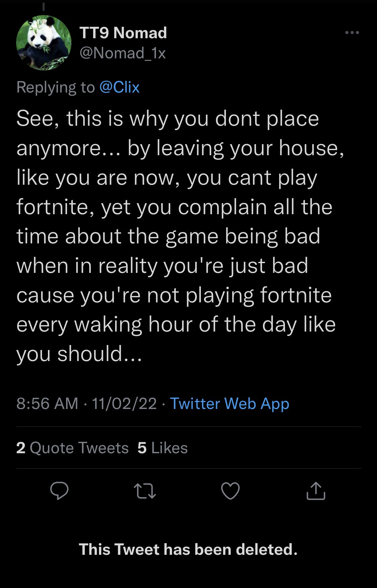377x588 pixels.
Task: Retweet this post using the retweet icon
Action: point(145,491)
